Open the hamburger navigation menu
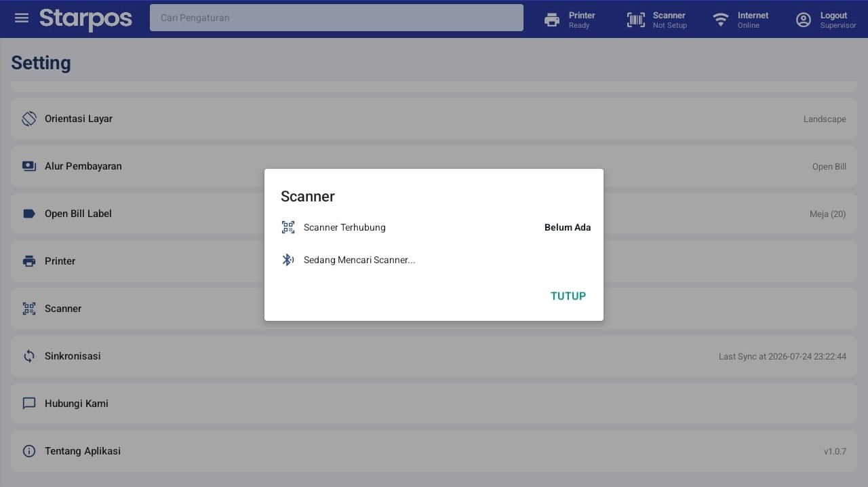Screen dimensions: 868x487 22,18
